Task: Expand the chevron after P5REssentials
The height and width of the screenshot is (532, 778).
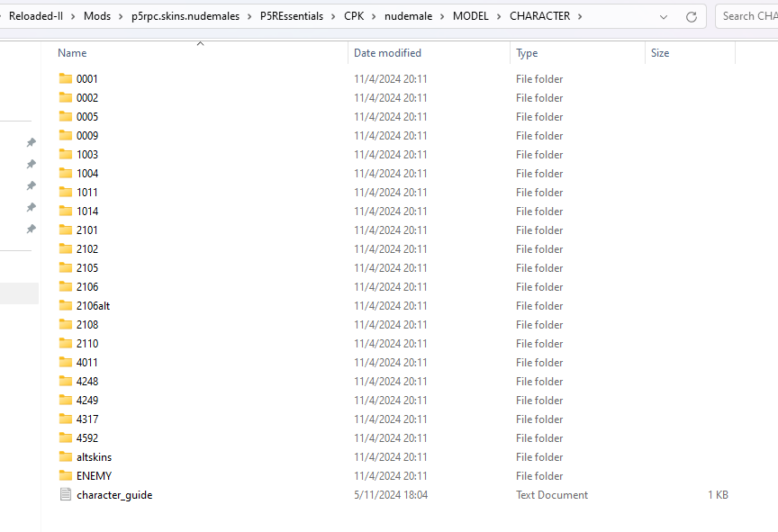Action: [x=333, y=16]
